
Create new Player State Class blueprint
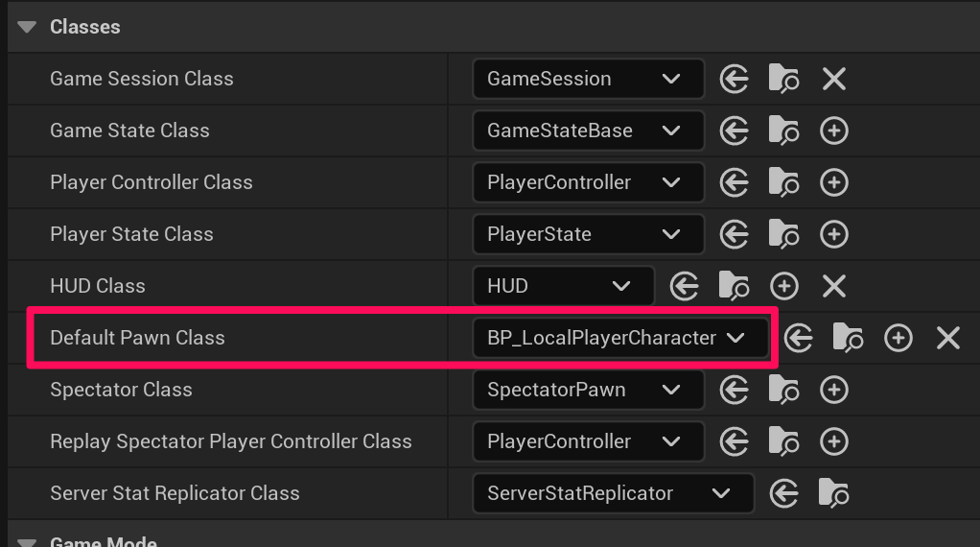tap(834, 234)
